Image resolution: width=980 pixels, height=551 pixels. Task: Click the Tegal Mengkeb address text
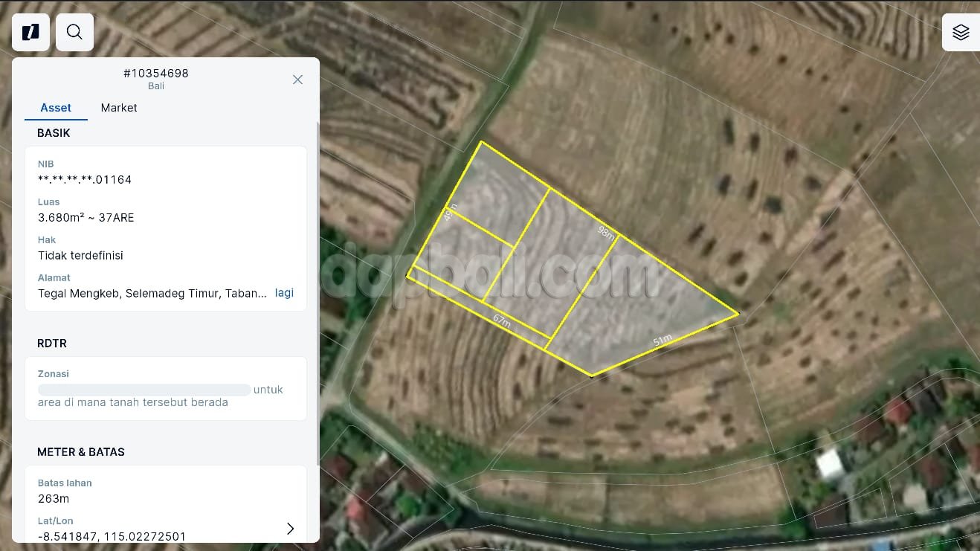coord(152,293)
